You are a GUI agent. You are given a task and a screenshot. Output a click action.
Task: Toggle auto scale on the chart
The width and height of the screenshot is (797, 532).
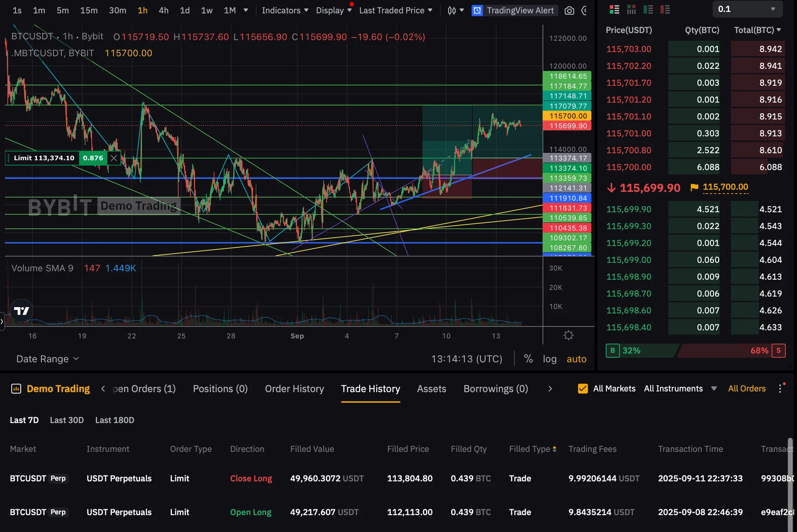pyautogui.click(x=576, y=359)
